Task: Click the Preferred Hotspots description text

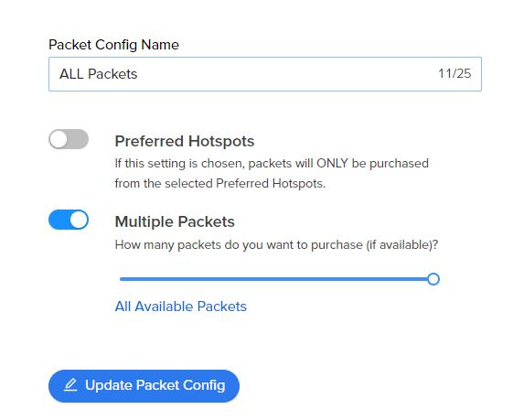Action: pyautogui.click(x=272, y=173)
